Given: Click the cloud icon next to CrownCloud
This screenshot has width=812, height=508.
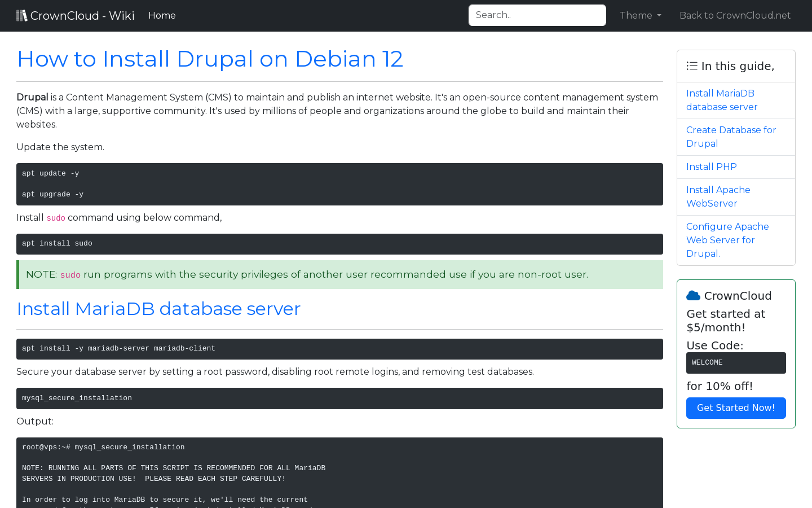Looking at the screenshot, I should click(x=693, y=295).
